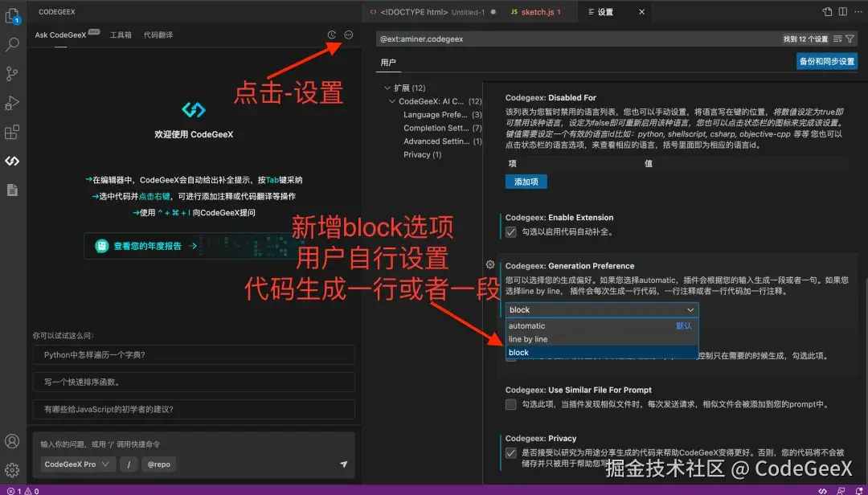Focus the CodeGeeX question input field
The height and width of the screenshot is (495, 868).
[x=194, y=444]
